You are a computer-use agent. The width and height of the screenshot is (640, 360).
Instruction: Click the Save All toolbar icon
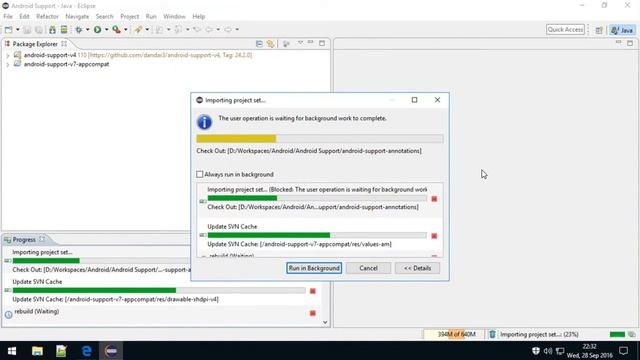[39, 29]
